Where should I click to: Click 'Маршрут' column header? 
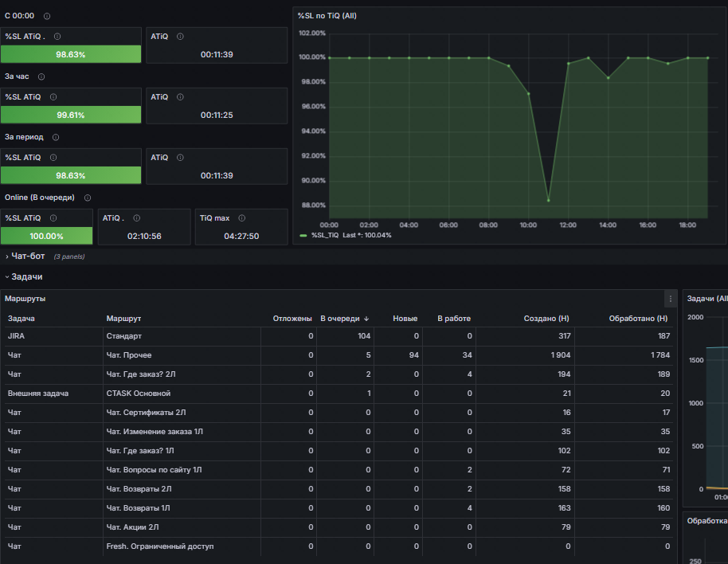point(123,319)
